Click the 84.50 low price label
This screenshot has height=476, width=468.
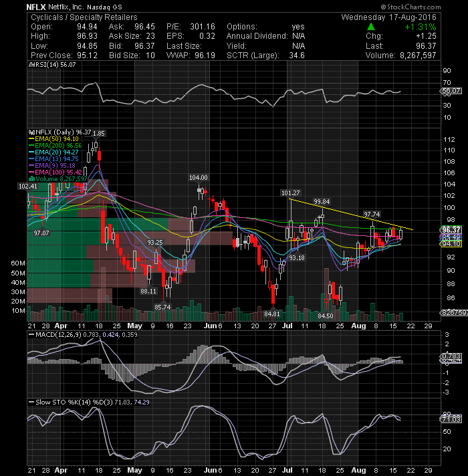tap(326, 316)
